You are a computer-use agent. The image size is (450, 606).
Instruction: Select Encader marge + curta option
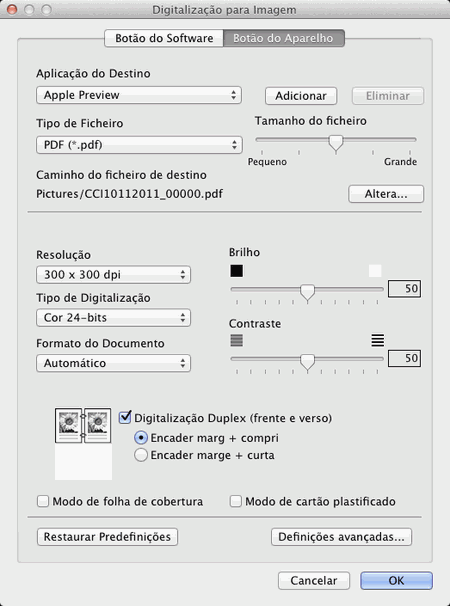[x=140, y=455]
